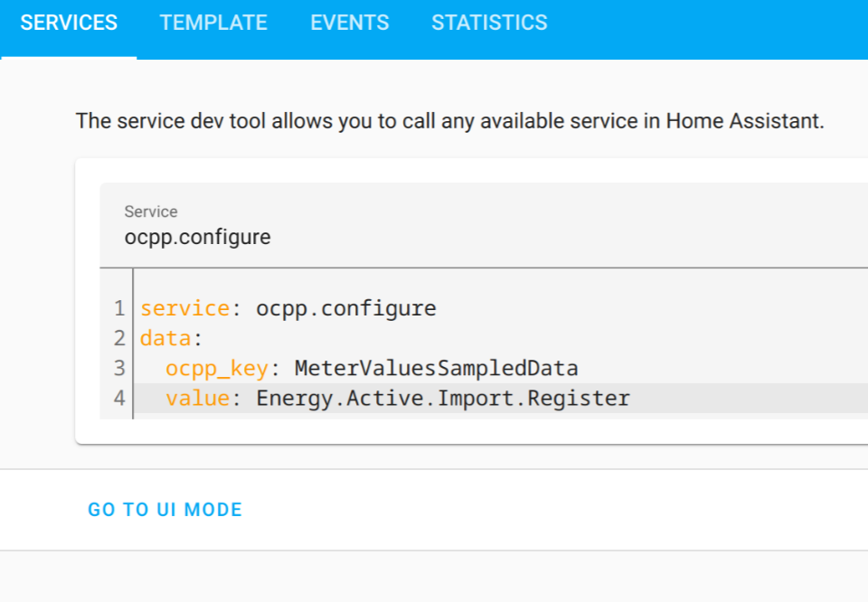This screenshot has width=868, height=602.
Task: Click GO TO UI MODE
Action: [x=164, y=509]
